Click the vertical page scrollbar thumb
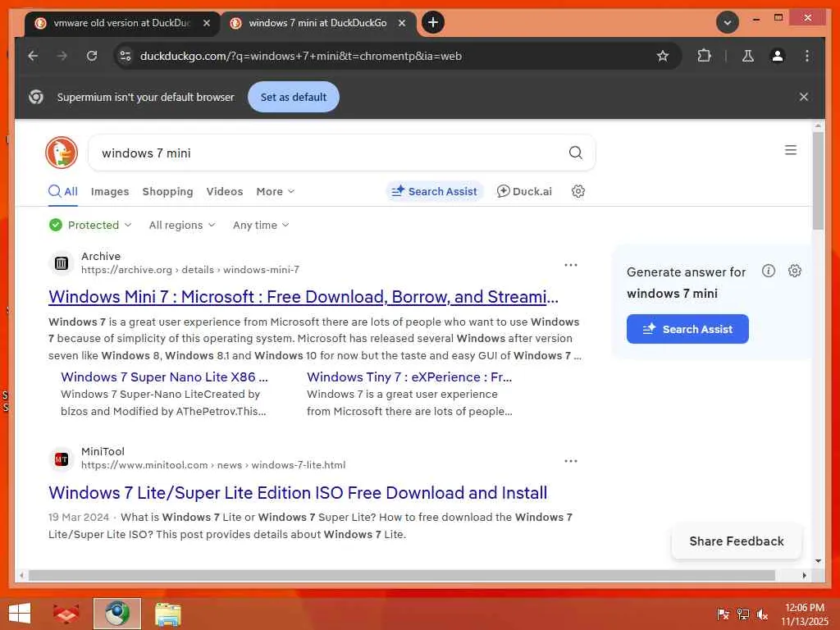 (818, 181)
